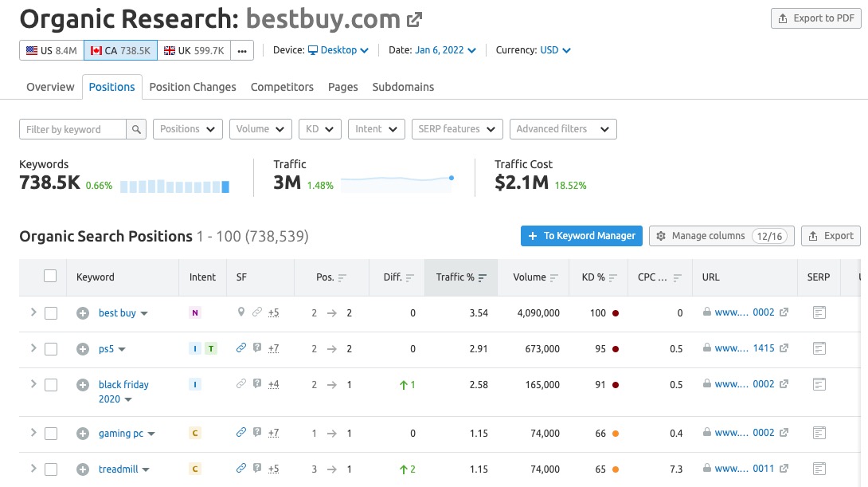Open the KD filter dropdown

[x=319, y=129]
